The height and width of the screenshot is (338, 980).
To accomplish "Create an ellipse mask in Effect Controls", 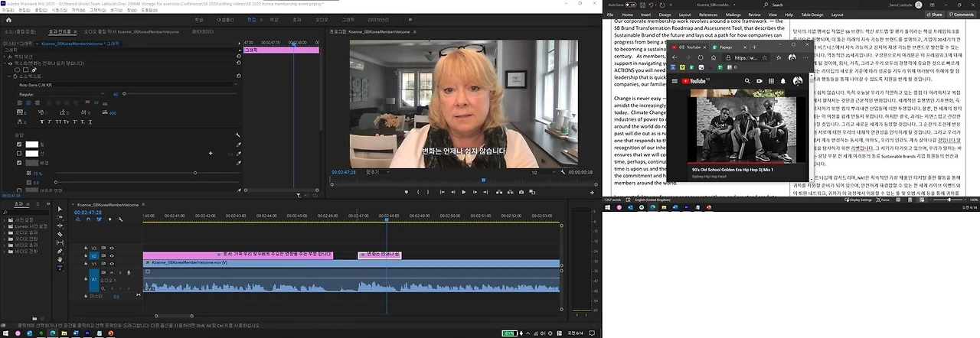I will 17,70.
